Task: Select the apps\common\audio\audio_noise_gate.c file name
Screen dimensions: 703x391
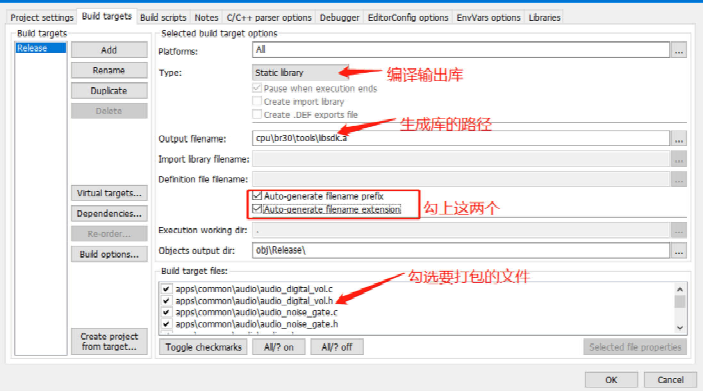Action: 256,312
